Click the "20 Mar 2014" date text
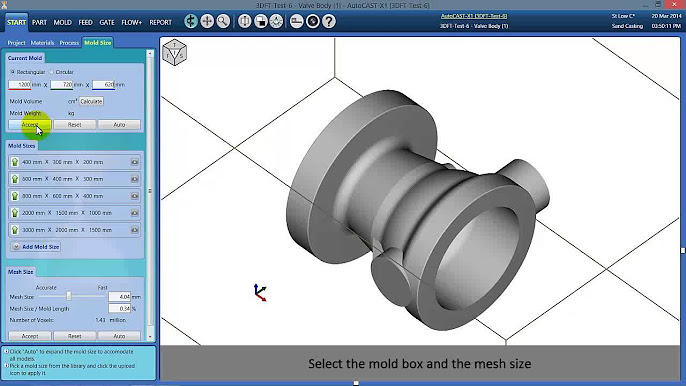 tap(666, 16)
